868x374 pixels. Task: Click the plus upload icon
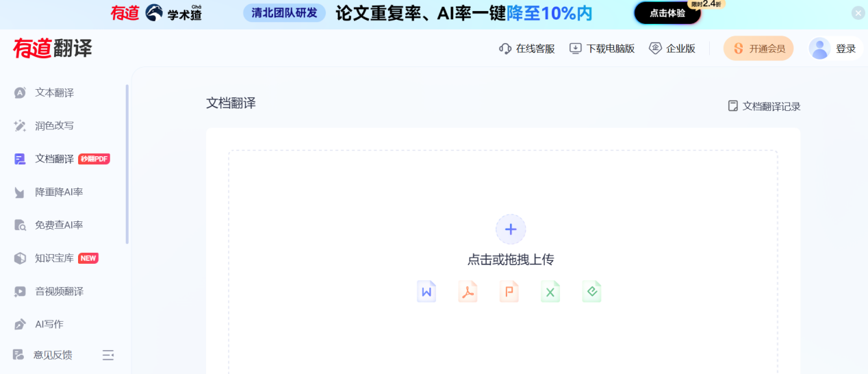pos(511,229)
